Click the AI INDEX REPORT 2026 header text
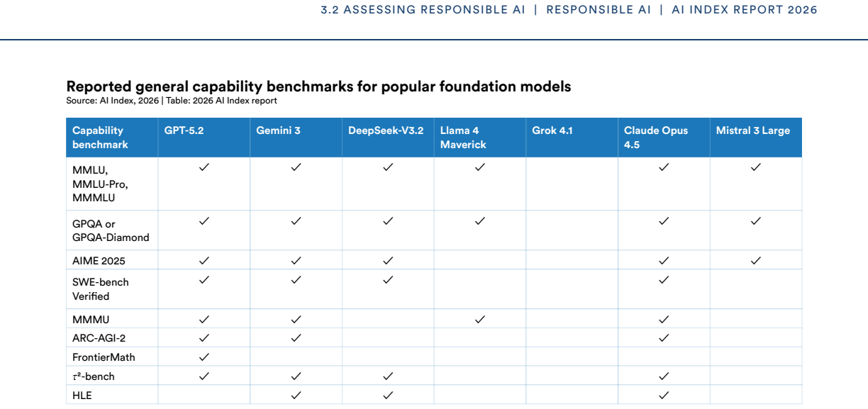 click(745, 10)
